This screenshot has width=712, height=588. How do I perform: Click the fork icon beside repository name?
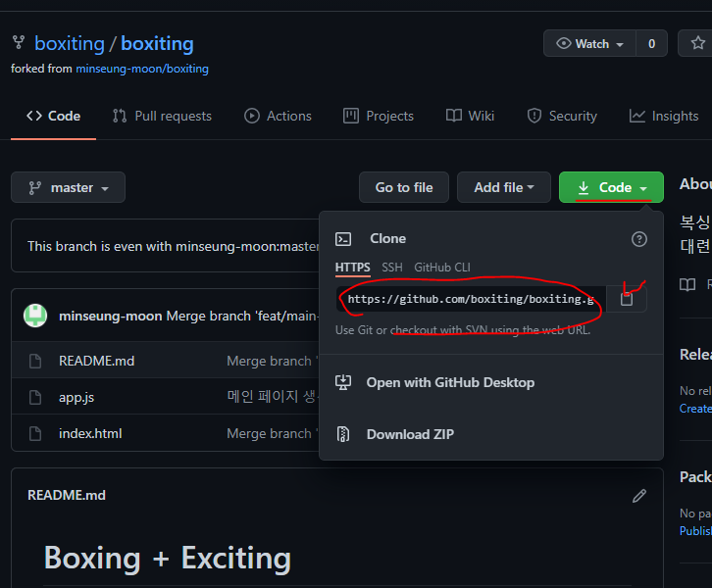[19, 42]
